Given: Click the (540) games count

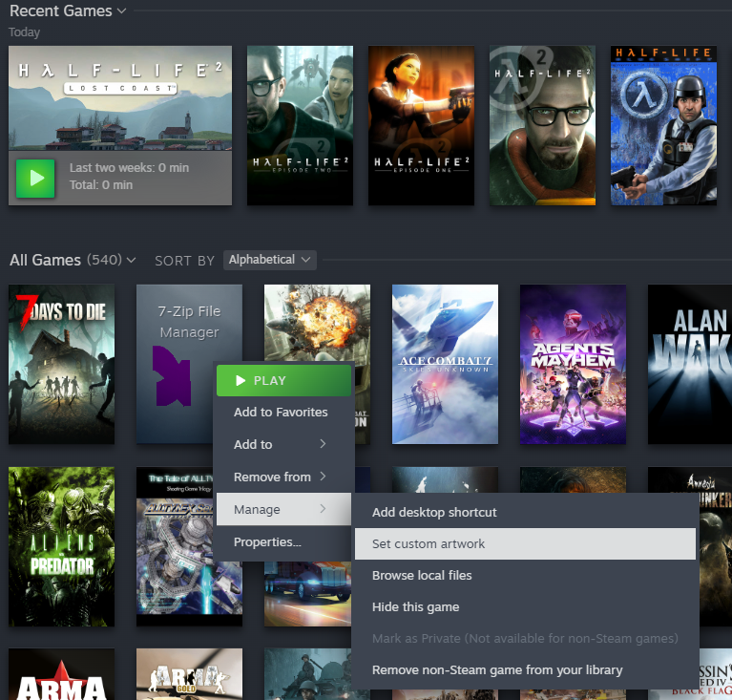Looking at the screenshot, I should (x=104, y=260).
